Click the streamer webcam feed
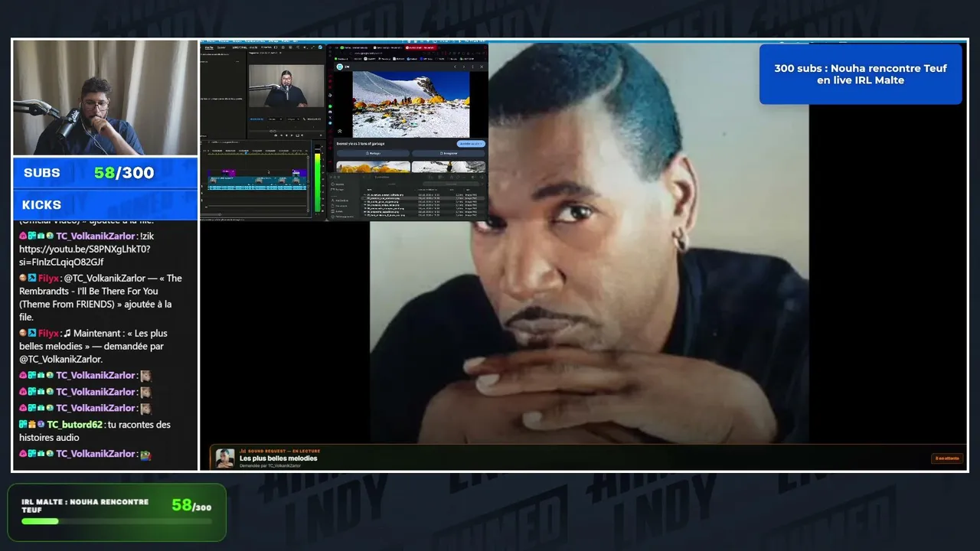Viewport: 980px width, 551px height. coord(105,98)
